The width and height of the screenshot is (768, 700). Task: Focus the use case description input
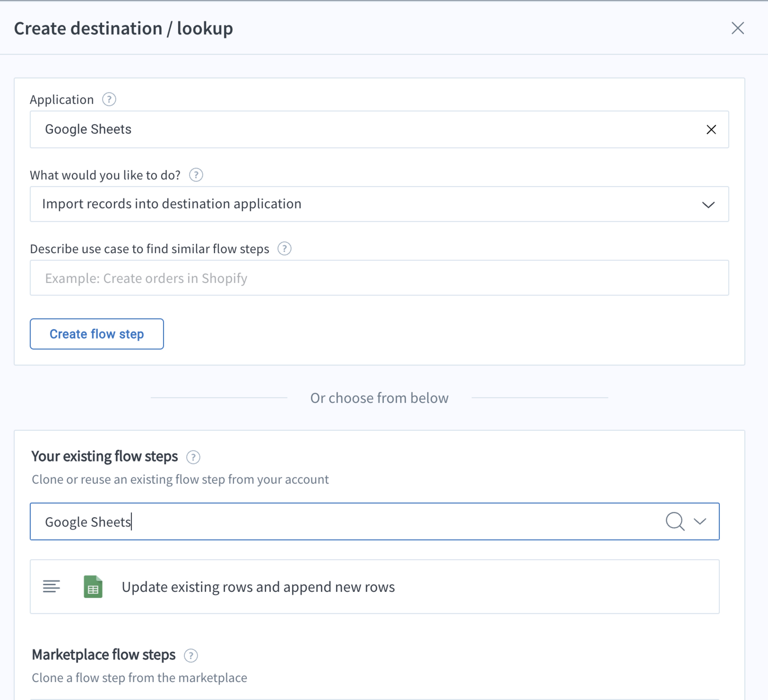pyautogui.click(x=379, y=278)
